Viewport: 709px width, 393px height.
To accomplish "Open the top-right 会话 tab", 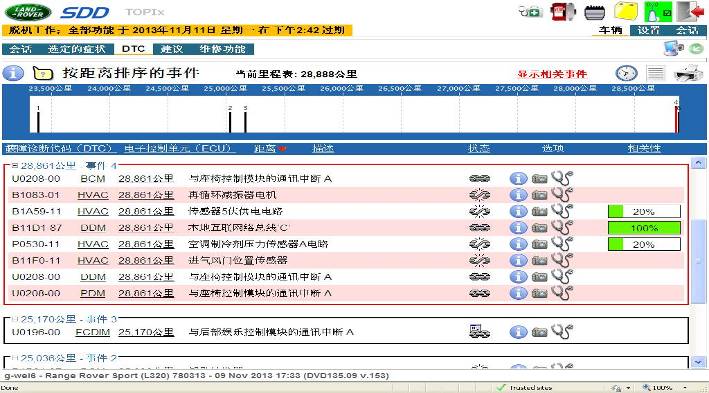I will click(687, 30).
